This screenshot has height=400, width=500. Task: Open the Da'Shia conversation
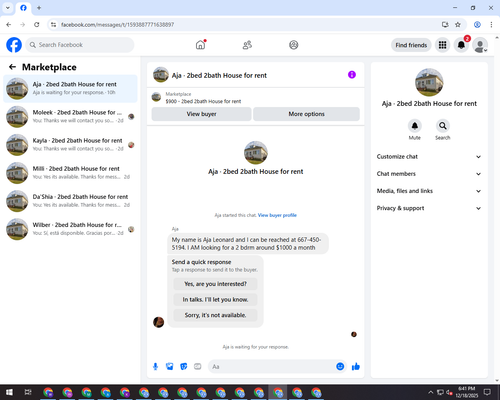point(70,201)
